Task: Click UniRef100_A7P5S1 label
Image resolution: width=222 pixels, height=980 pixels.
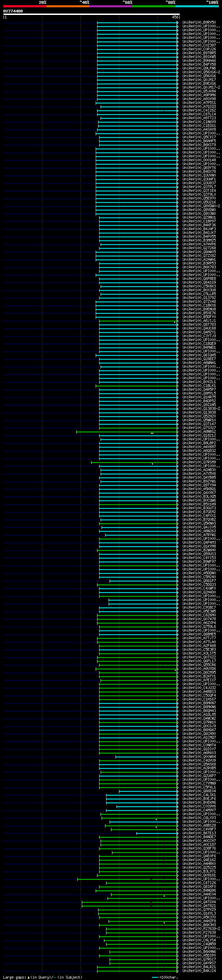Action: [199, 103]
